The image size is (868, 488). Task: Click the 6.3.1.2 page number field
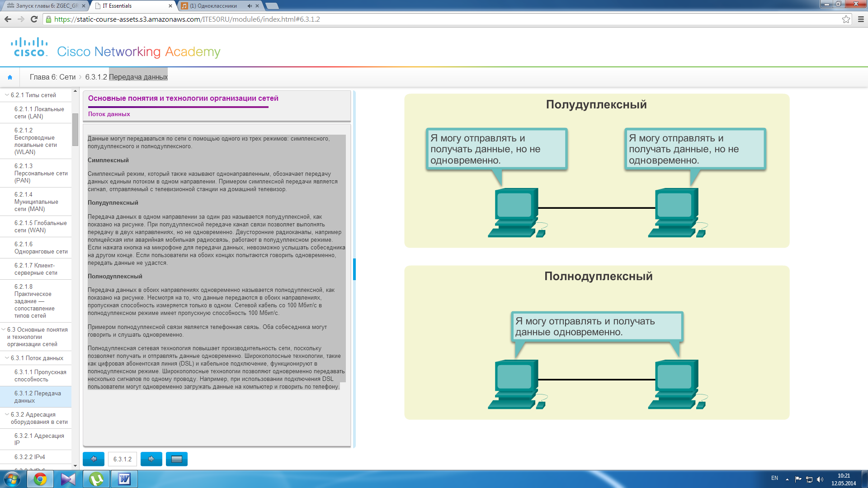pyautogui.click(x=123, y=459)
